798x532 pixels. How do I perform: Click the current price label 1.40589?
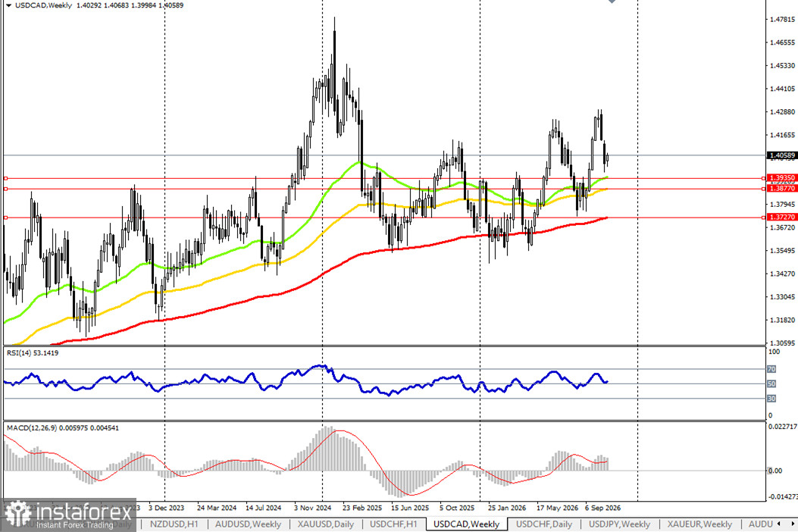pyautogui.click(x=781, y=155)
